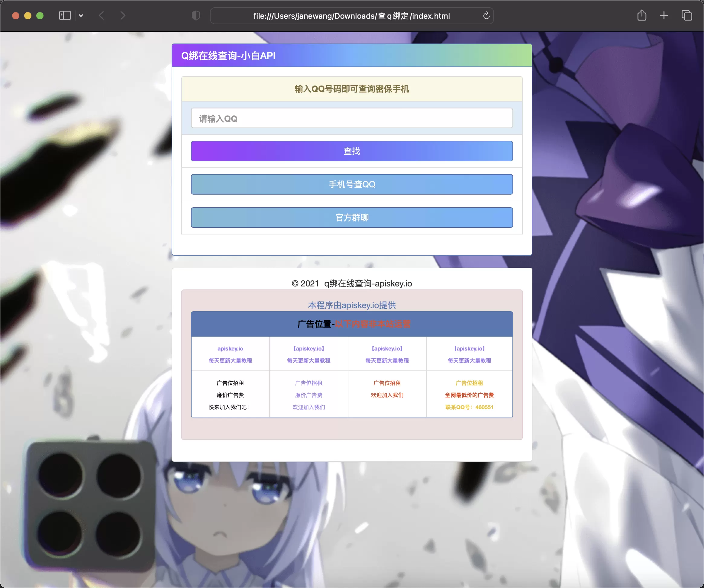Click the 手机号查QQ button
The height and width of the screenshot is (588, 704).
tap(352, 184)
